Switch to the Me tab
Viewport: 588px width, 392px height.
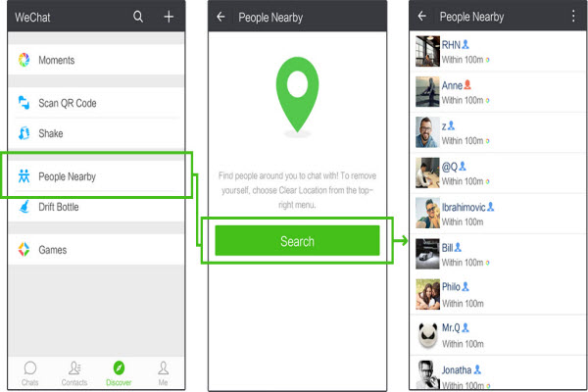pos(163,373)
